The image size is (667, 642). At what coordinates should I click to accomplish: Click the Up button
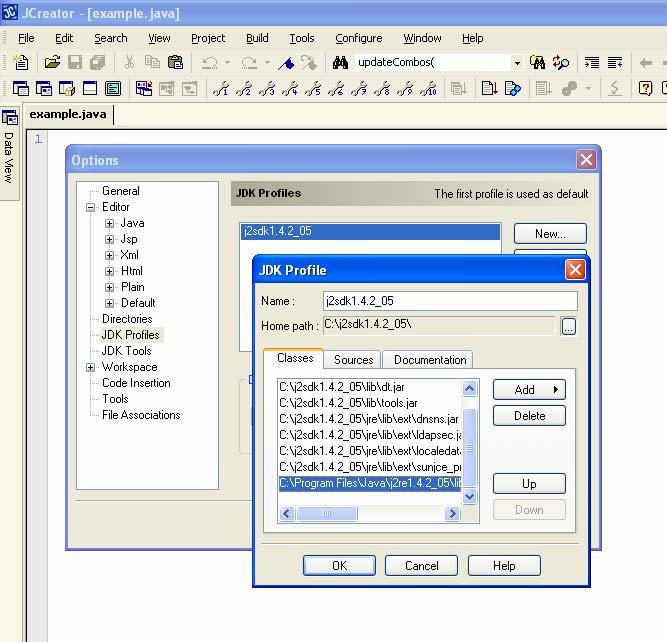coord(529,484)
